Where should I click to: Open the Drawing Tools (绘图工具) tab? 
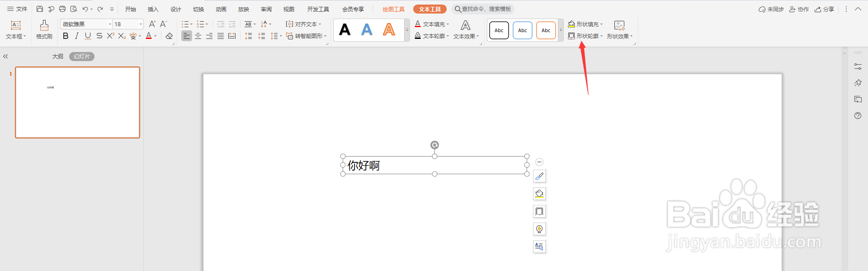click(x=393, y=9)
